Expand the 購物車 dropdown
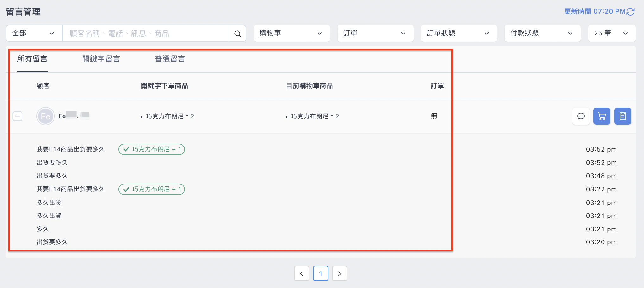The image size is (644, 288). (x=292, y=33)
